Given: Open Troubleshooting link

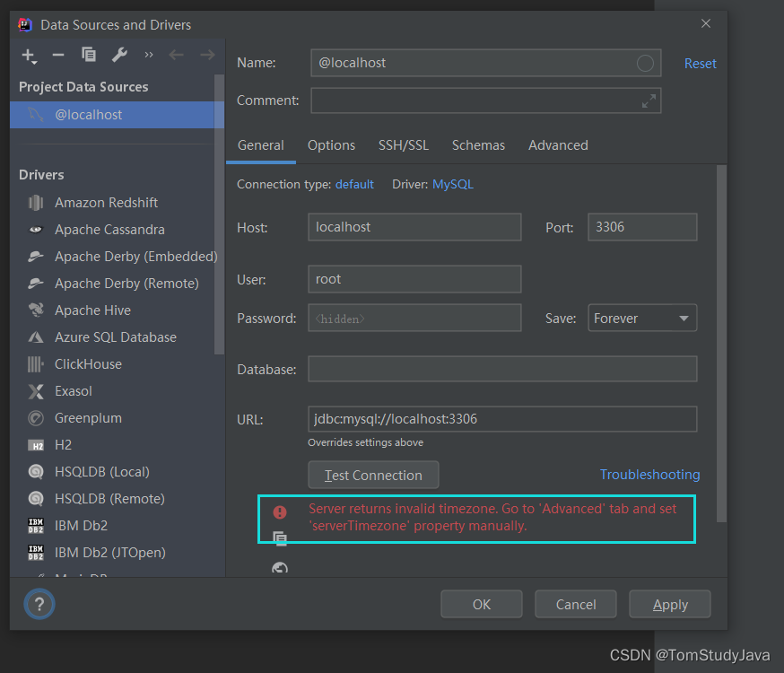Looking at the screenshot, I should click(x=649, y=475).
